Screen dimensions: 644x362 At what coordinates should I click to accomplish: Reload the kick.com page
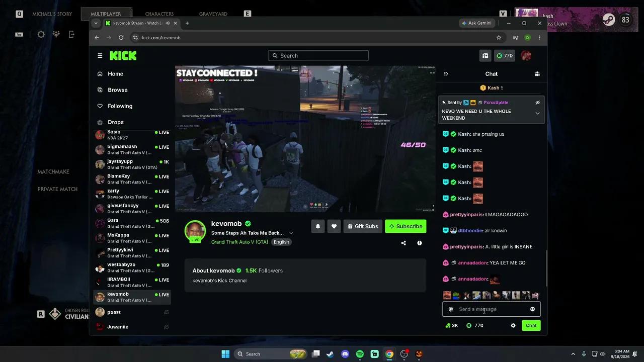click(x=121, y=38)
